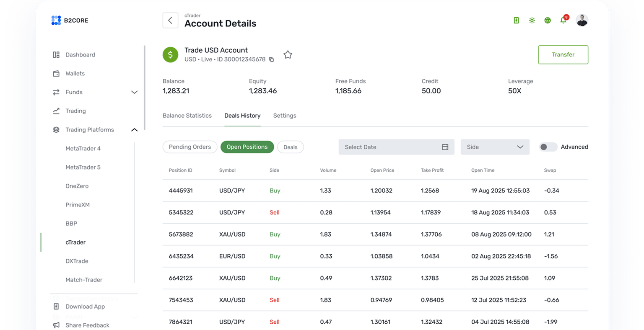Click position ID 7864321

(181, 322)
